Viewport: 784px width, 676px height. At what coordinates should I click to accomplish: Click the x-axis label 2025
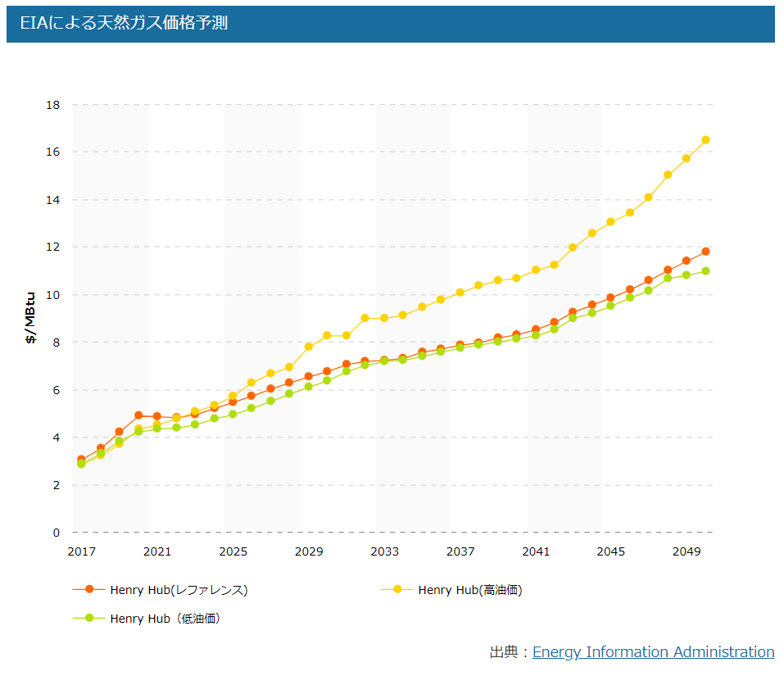[x=233, y=551]
